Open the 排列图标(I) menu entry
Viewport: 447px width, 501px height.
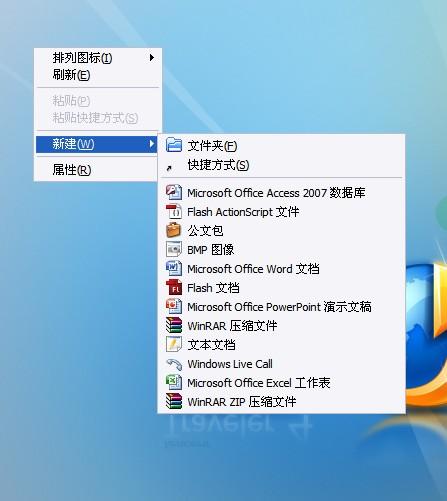pos(98,58)
